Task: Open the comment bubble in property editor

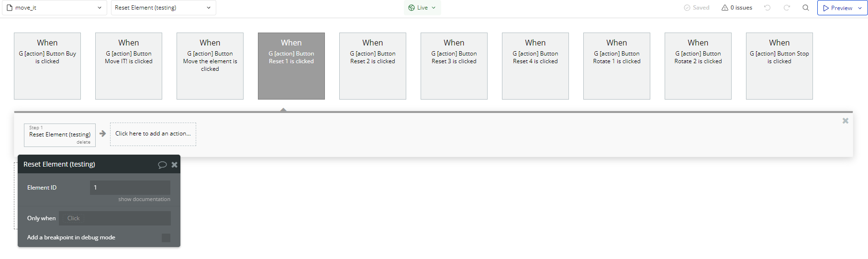Action: point(162,165)
